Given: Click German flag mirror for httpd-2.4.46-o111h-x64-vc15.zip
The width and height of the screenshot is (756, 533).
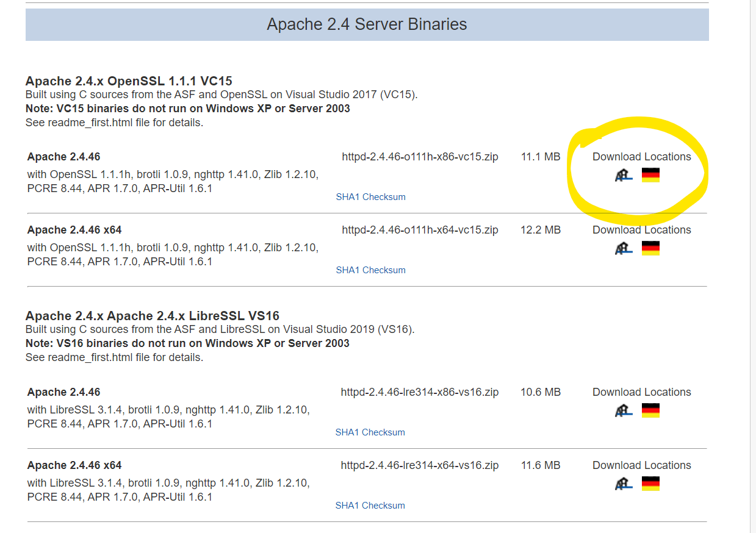Looking at the screenshot, I should tap(651, 249).
